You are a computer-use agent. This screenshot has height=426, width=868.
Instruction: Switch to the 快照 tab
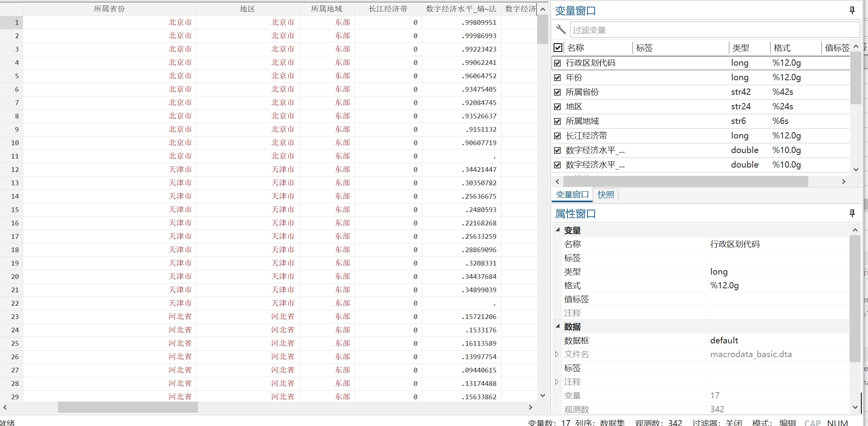click(x=606, y=195)
